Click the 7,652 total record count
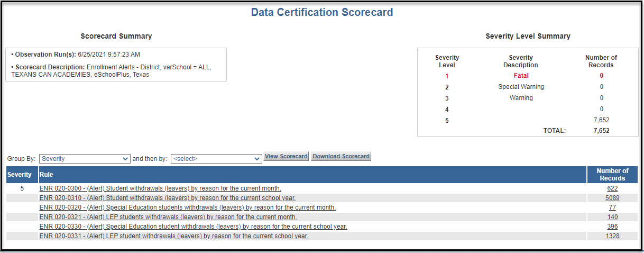Viewport: 644px width, 253px height. pyautogui.click(x=601, y=131)
